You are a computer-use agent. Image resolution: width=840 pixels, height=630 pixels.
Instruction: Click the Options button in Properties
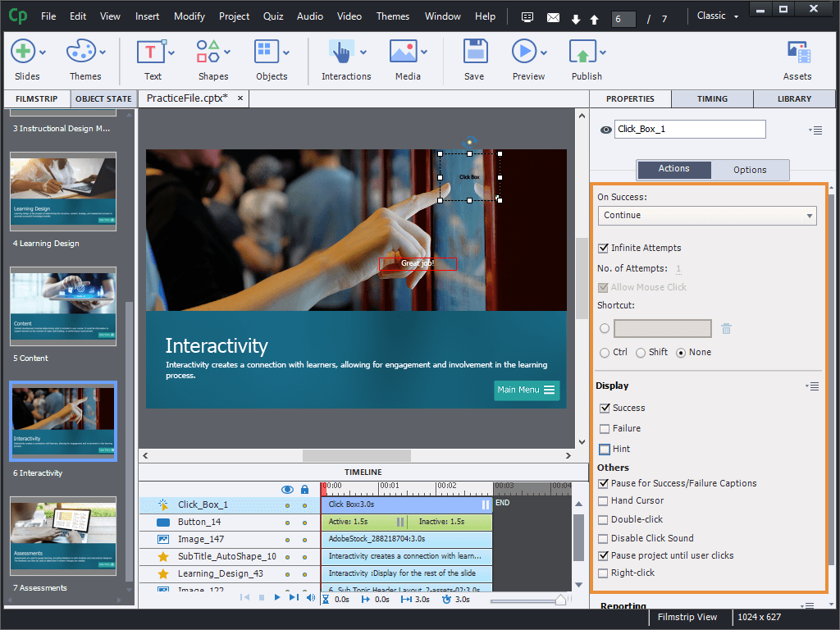[750, 170]
